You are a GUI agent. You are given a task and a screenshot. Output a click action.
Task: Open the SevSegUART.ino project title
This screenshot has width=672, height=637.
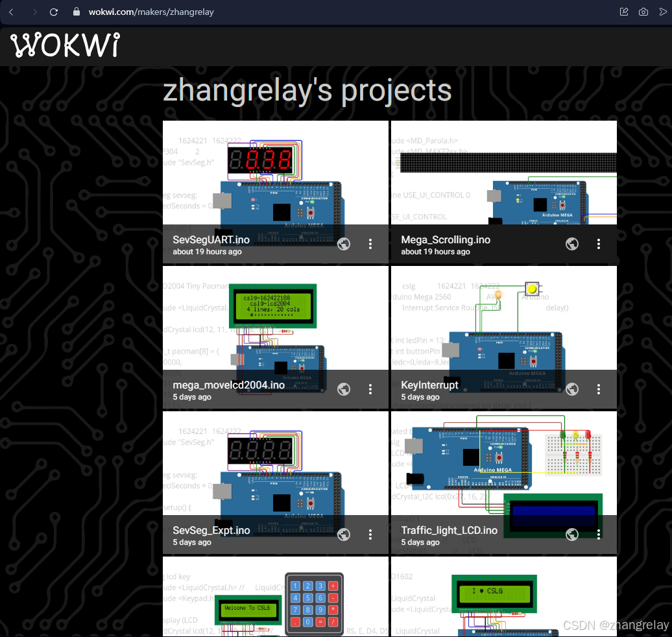point(211,239)
